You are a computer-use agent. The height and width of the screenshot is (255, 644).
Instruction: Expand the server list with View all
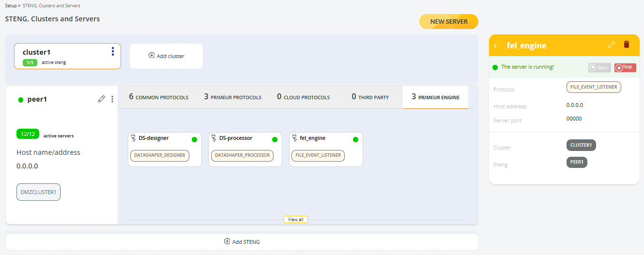[295, 220]
